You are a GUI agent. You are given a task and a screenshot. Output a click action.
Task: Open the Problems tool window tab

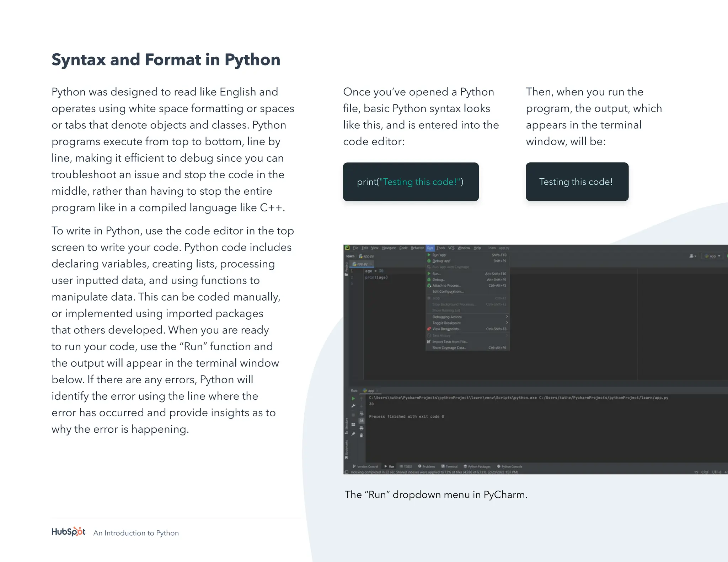[427, 466]
